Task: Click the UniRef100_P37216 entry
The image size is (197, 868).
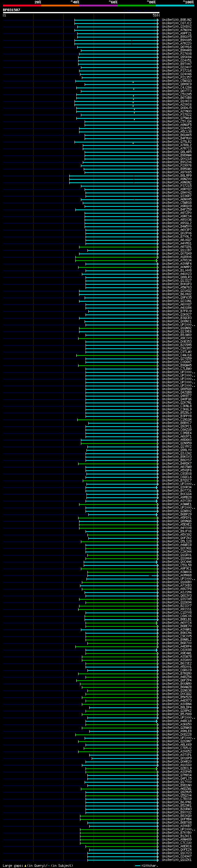Action: coord(176,71)
